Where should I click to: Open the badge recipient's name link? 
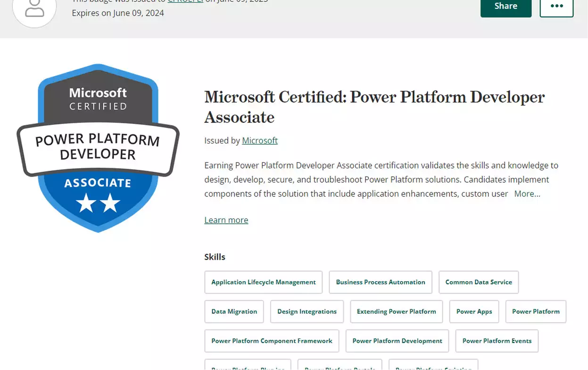(185, 1)
